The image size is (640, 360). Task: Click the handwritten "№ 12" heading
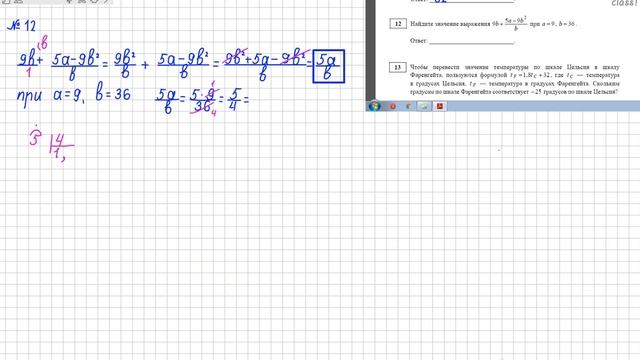(22, 26)
